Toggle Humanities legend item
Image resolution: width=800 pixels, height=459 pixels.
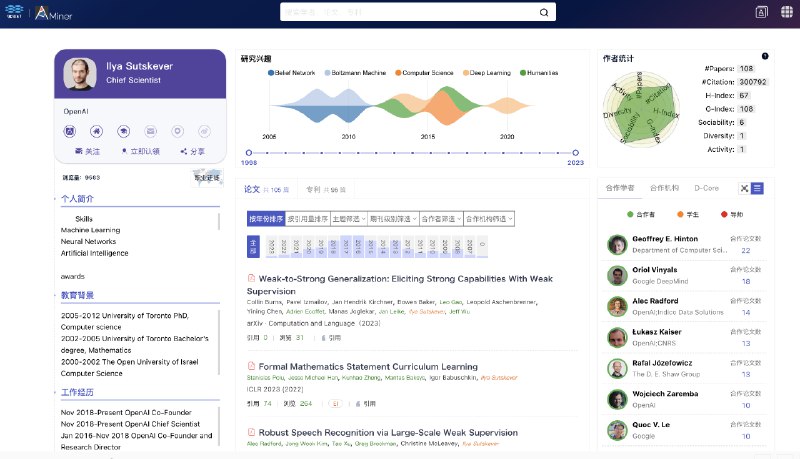coord(539,73)
